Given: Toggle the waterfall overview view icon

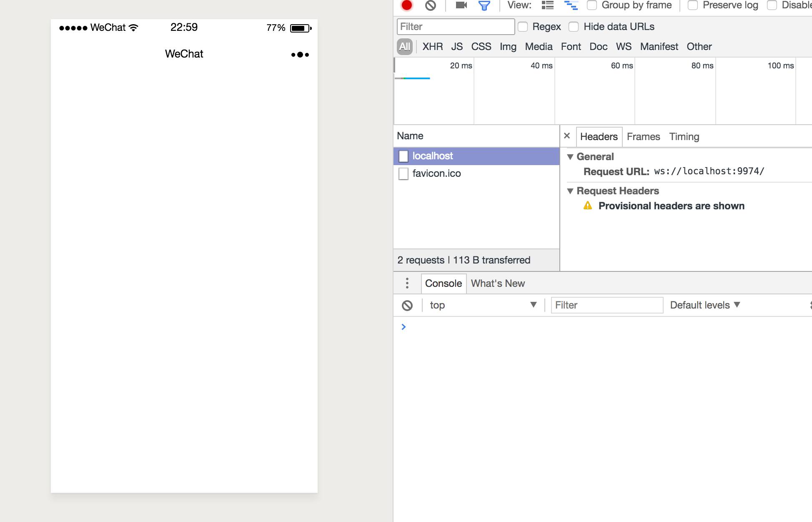Looking at the screenshot, I should click(571, 5).
